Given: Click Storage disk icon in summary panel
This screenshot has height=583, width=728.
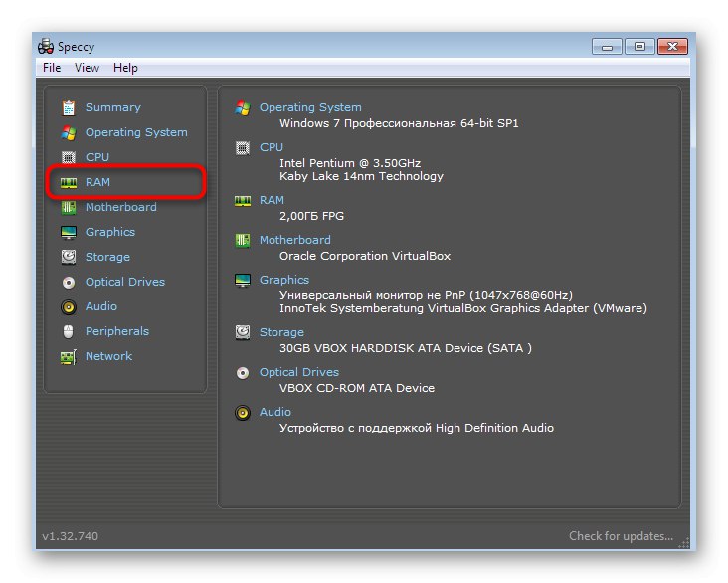Looking at the screenshot, I should [243, 332].
